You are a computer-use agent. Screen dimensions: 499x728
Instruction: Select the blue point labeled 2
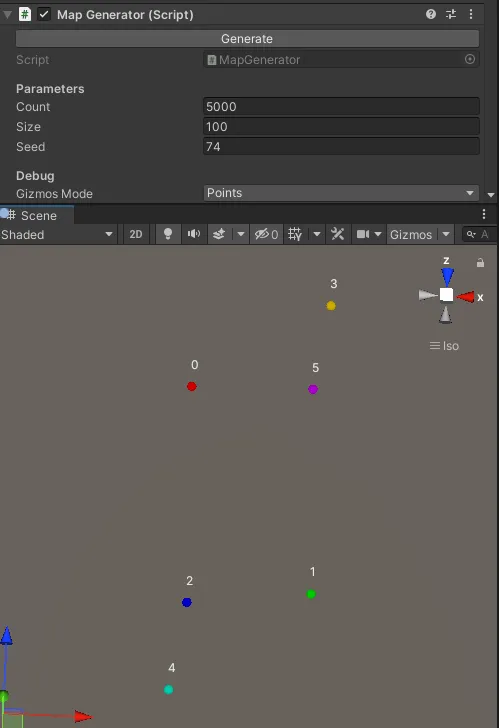(x=187, y=602)
